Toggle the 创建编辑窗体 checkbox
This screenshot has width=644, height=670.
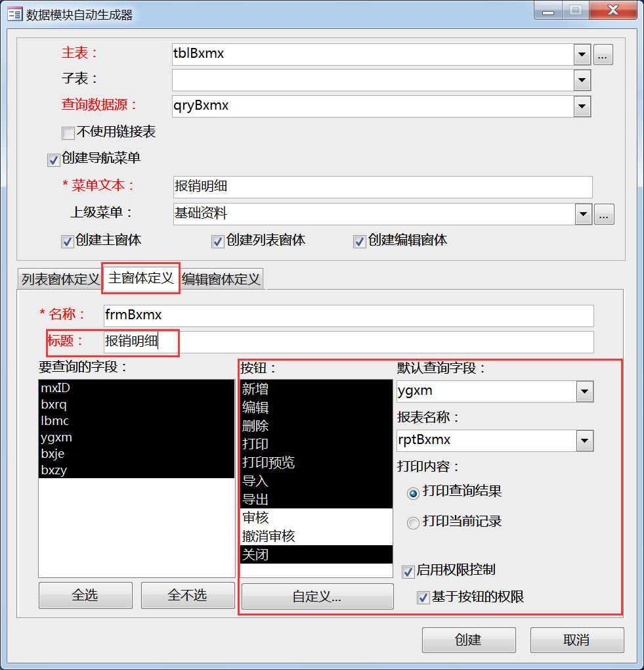click(359, 242)
